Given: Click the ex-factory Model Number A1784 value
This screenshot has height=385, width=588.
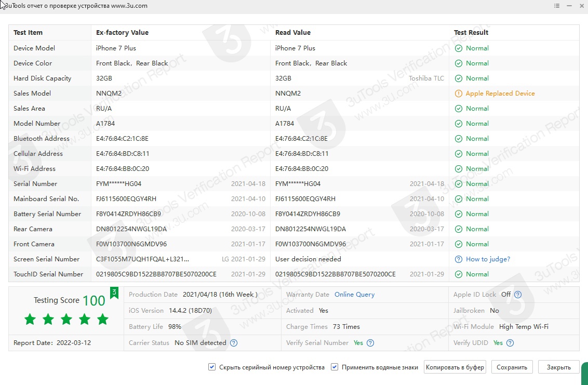Looking at the screenshot, I should [105, 124].
